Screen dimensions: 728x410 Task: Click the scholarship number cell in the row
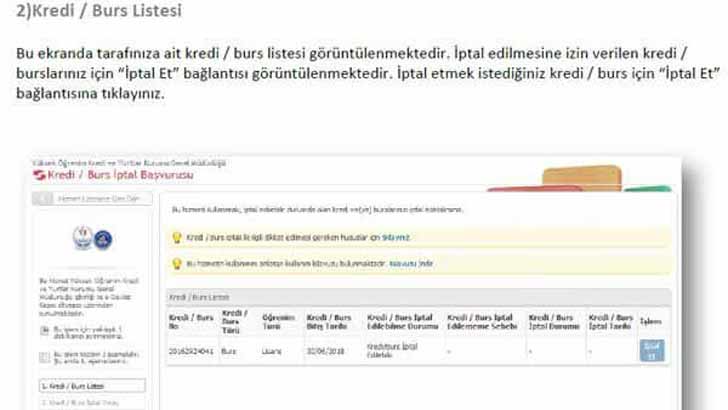coord(191,351)
